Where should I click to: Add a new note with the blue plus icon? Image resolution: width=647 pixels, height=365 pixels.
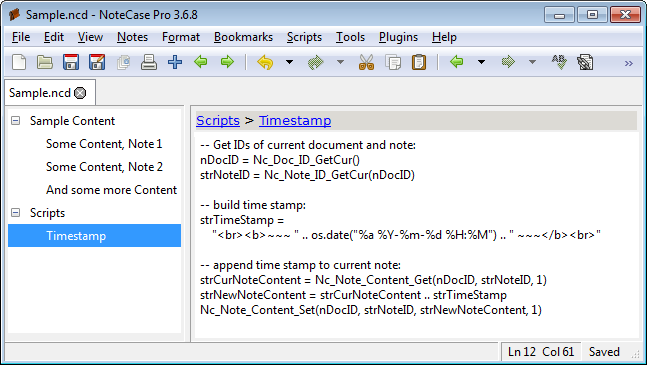[x=175, y=63]
